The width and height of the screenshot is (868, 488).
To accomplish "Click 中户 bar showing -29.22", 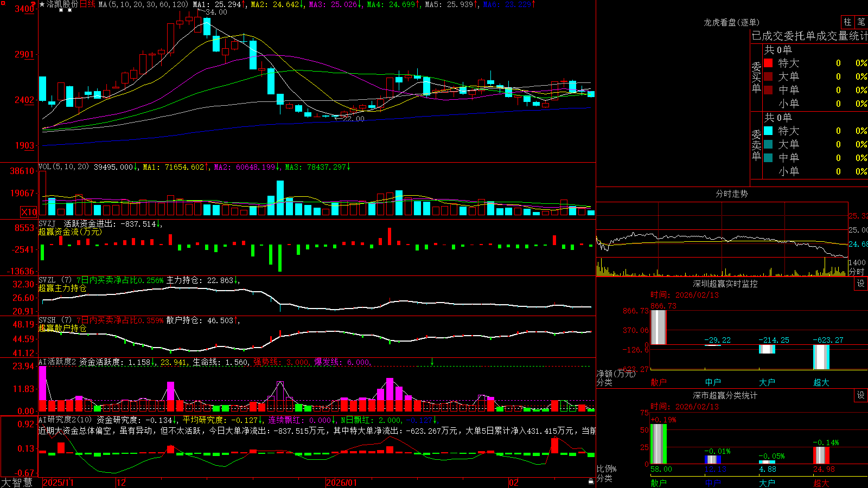I will 713,345.
